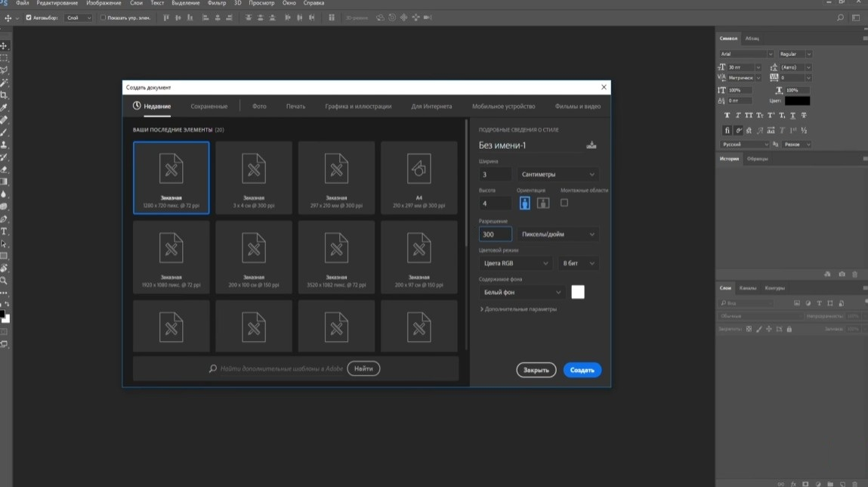Open the Сантиметры units dropdown
Screen dimensions: 868x487
(558, 175)
